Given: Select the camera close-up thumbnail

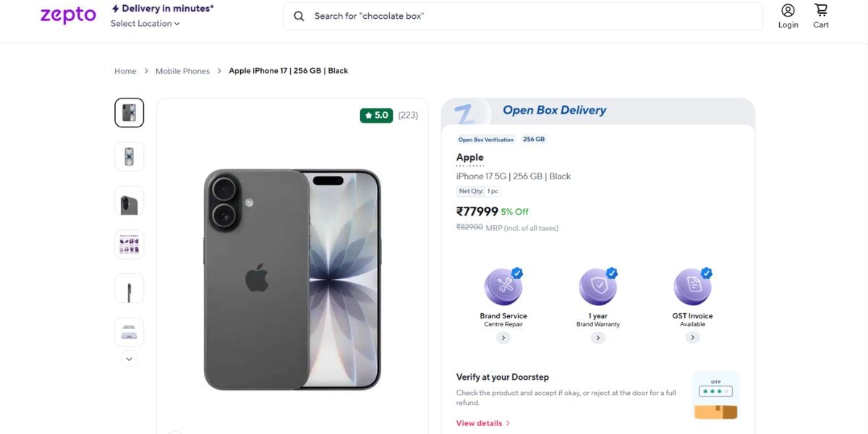Looking at the screenshot, I should coord(129,201).
